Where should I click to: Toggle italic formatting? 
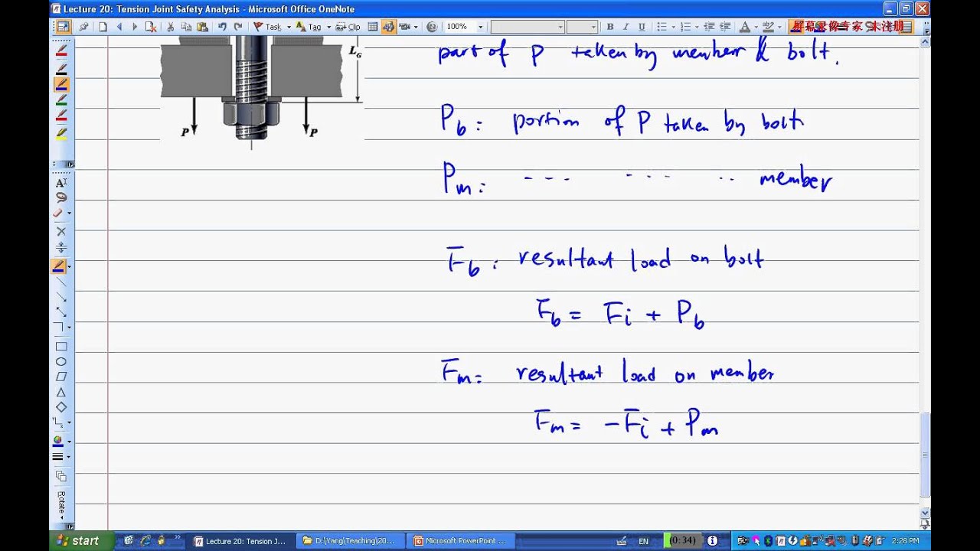click(x=626, y=27)
